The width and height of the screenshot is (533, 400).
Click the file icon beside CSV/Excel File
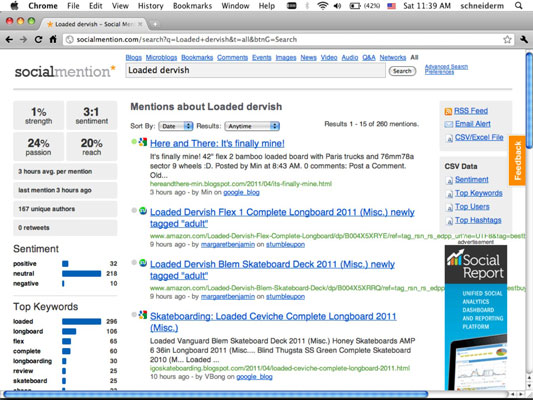pos(449,138)
